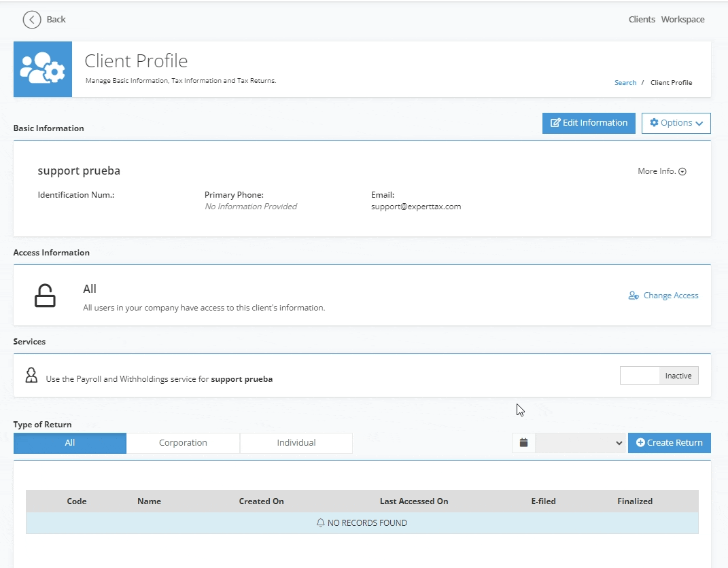This screenshot has width=728, height=568.
Task: Open the tax year dropdown selector
Action: pyautogui.click(x=580, y=443)
